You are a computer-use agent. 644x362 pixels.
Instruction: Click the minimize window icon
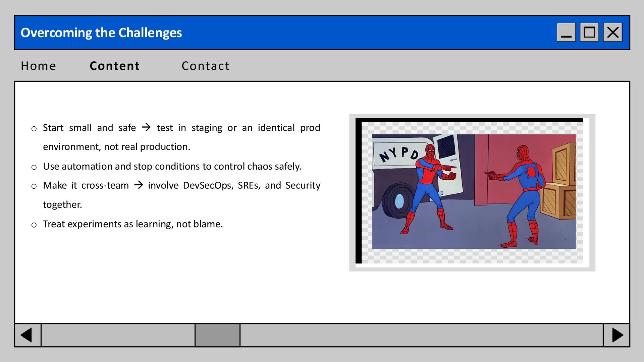(566, 33)
